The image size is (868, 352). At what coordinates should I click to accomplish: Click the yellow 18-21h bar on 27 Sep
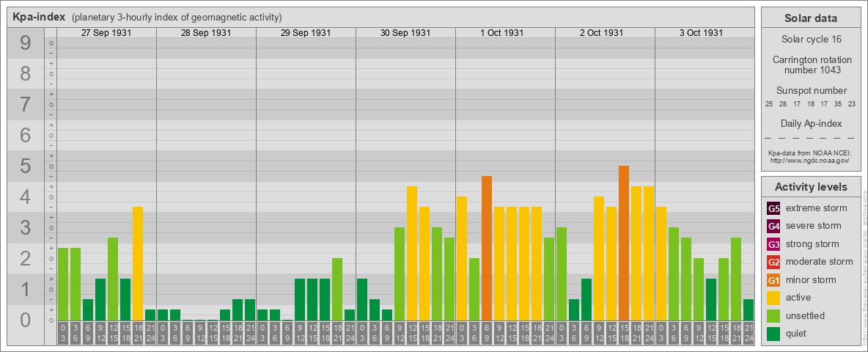coord(138,263)
